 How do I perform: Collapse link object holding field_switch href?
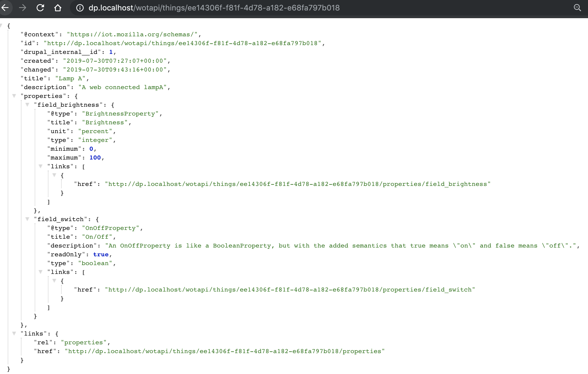pos(54,281)
